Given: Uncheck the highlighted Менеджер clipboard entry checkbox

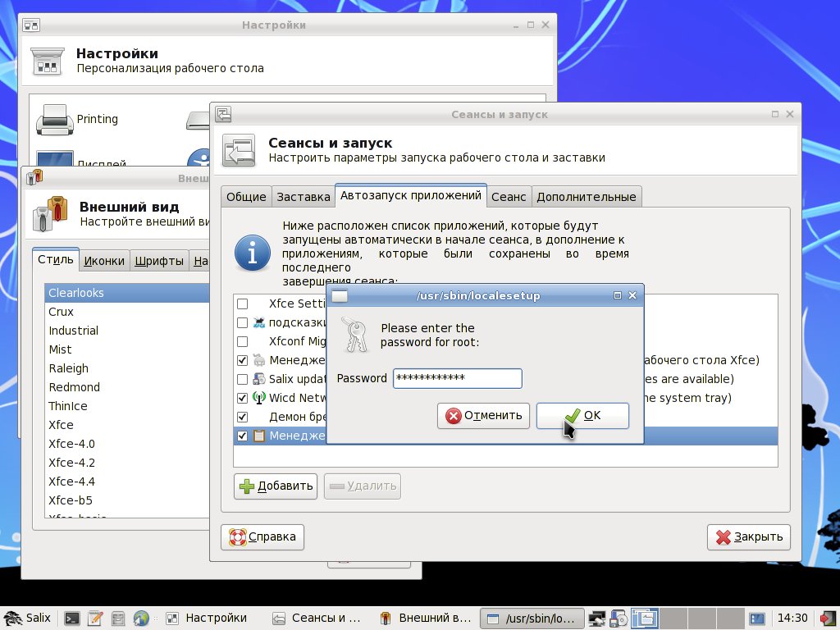Looking at the screenshot, I should pos(243,436).
